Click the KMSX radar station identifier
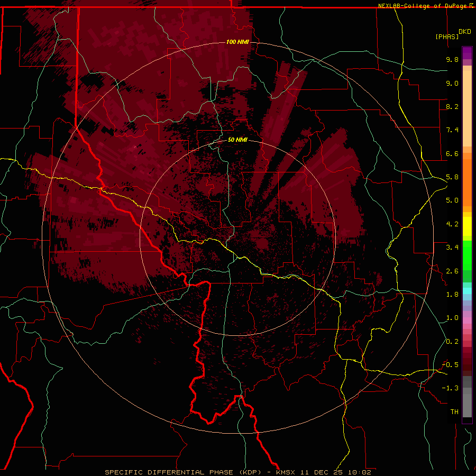 pos(286,472)
